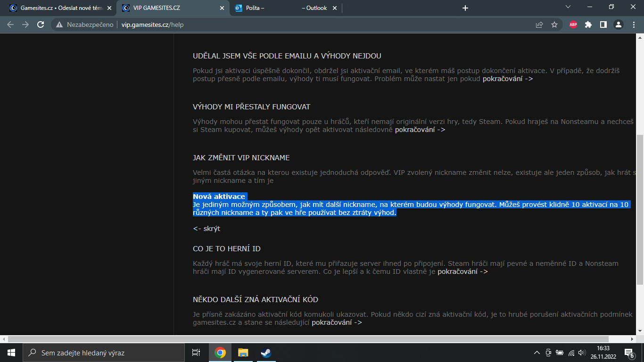
Task: Expand the tab search chevron
Action: (568, 7)
